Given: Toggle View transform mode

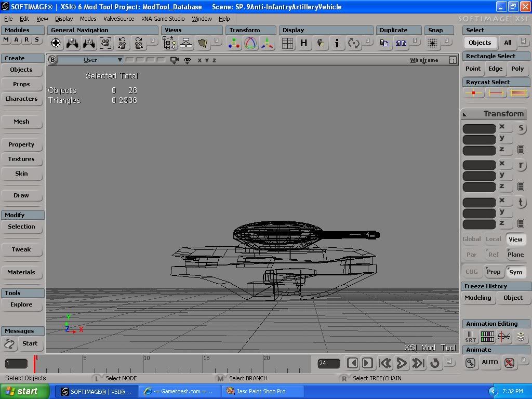Looking at the screenshot, I should click(515, 239).
